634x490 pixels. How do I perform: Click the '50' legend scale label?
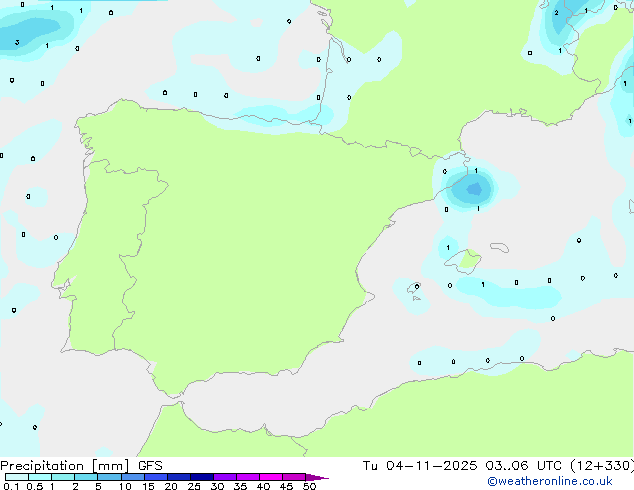tap(309, 486)
